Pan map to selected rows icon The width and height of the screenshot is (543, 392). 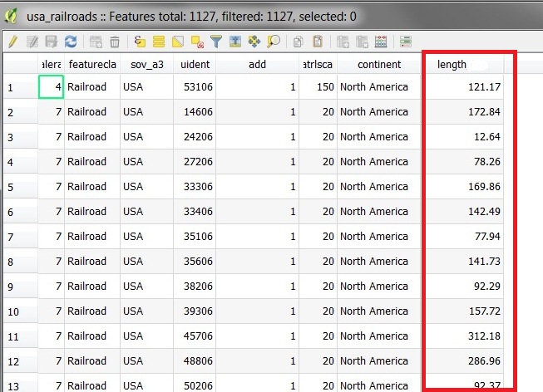pyautogui.click(x=254, y=42)
